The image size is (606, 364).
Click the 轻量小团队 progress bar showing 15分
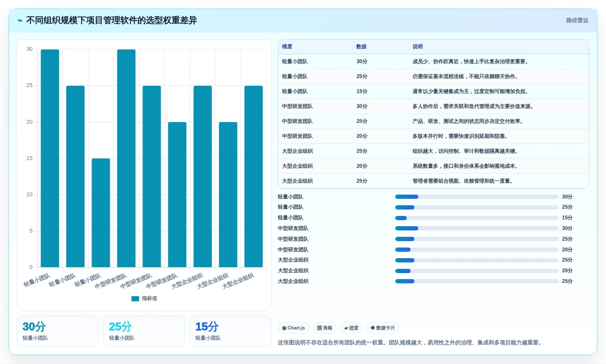tap(477, 218)
